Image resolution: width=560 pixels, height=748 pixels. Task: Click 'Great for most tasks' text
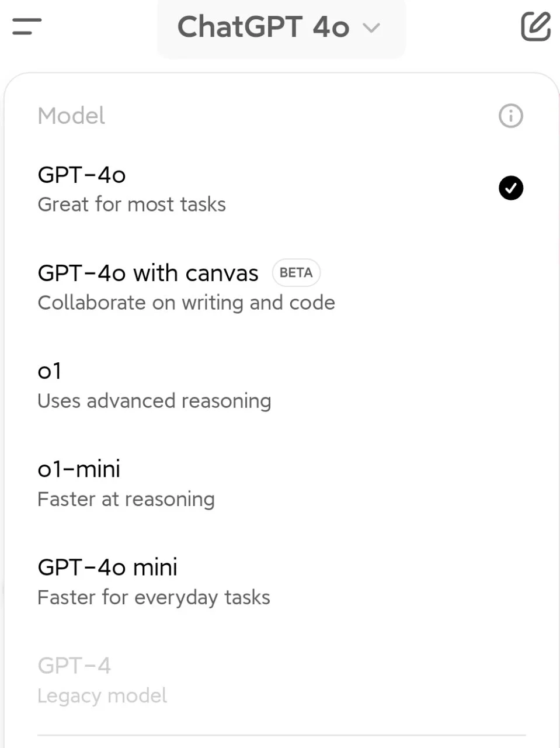point(131,205)
